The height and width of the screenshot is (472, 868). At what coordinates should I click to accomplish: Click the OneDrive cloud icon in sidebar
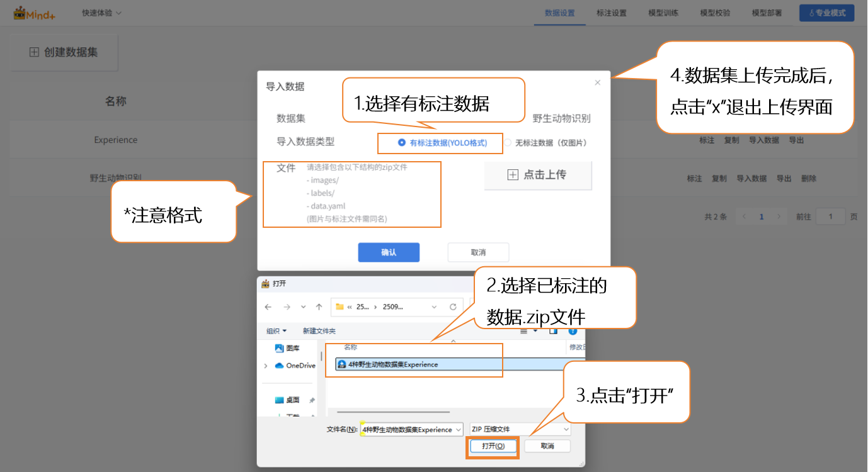click(x=280, y=366)
